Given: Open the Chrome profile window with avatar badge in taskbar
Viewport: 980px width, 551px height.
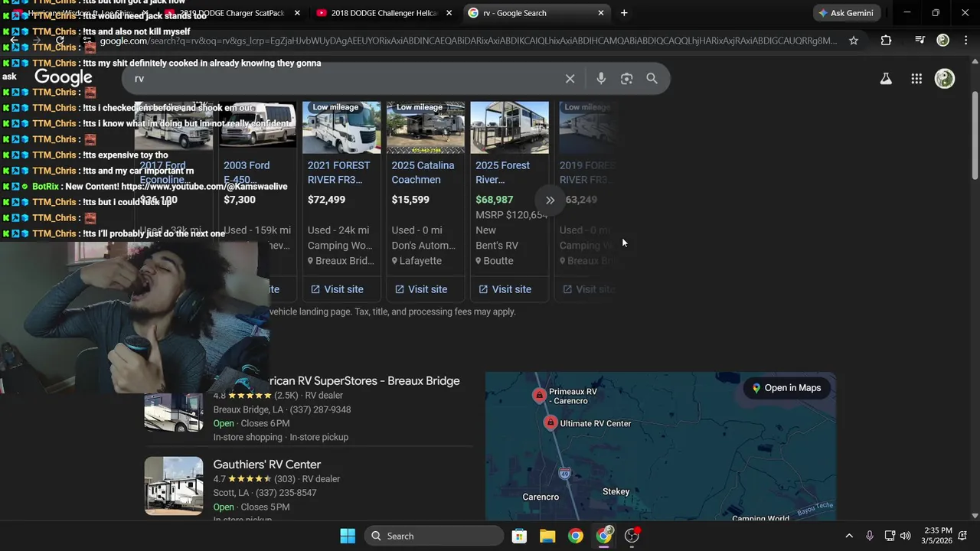Looking at the screenshot, I should click(604, 536).
